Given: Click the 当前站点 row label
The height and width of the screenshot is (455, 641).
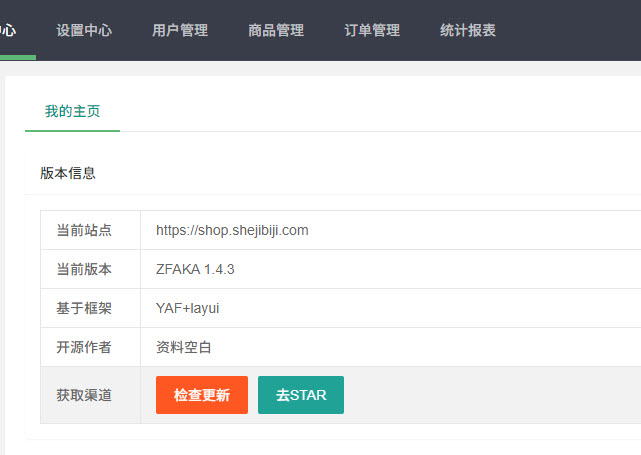Looking at the screenshot, I should coord(84,230).
